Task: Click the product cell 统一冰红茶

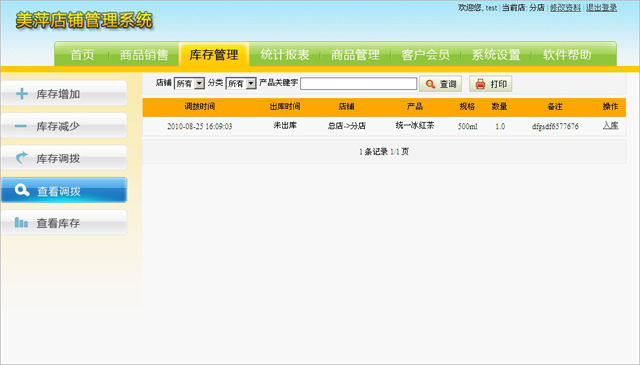Action: [x=415, y=125]
